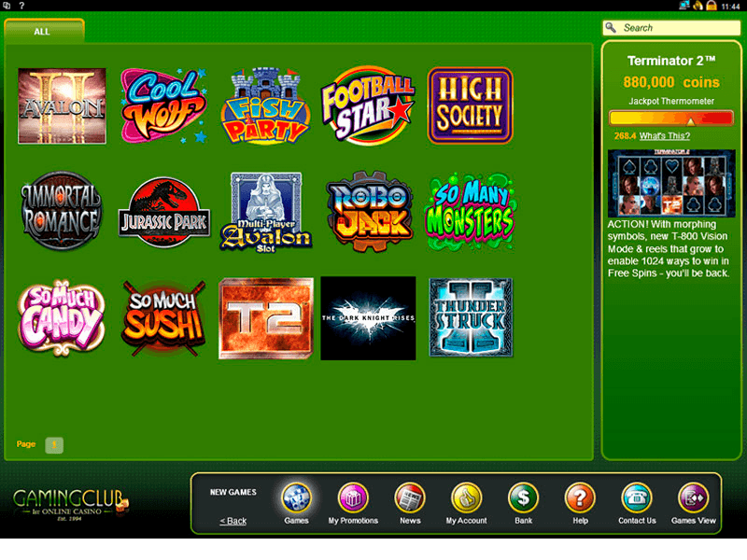Open the Terminator 2 preview screenshot
This screenshot has width=747, height=560.
pyautogui.click(x=671, y=183)
